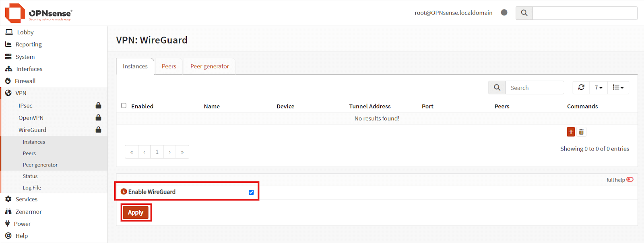This screenshot has width=644, height=243.
Task: Expand the Firewall menu in sidebar
Action: coord(25,81)
